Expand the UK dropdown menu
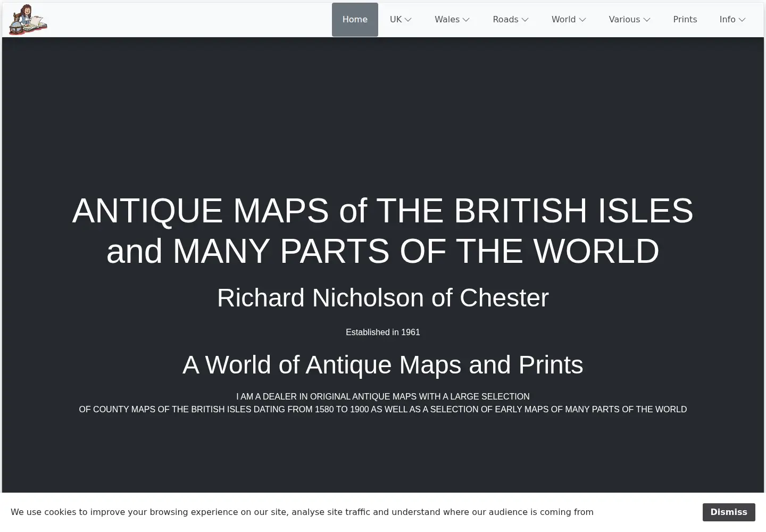 (401, 20)
